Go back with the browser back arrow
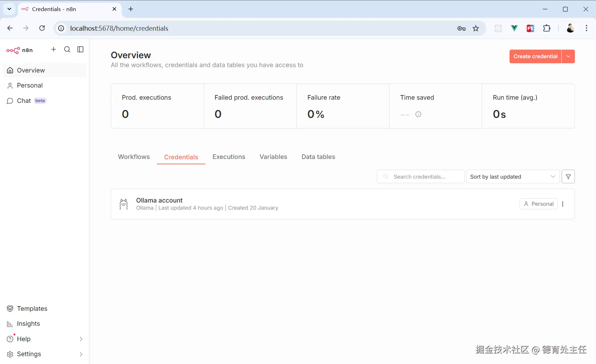This screenshot has width=596, height=364. (x=10, y=28)
